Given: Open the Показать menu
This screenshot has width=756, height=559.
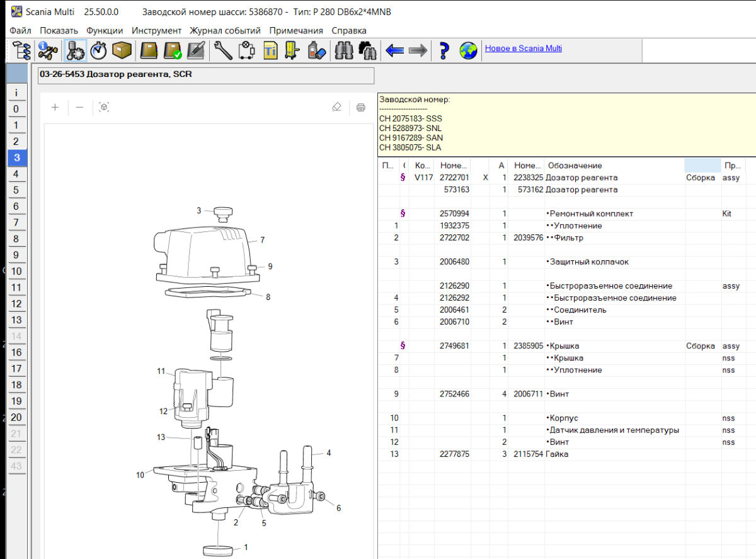Looking at the screenshot, I should point(59,30).
